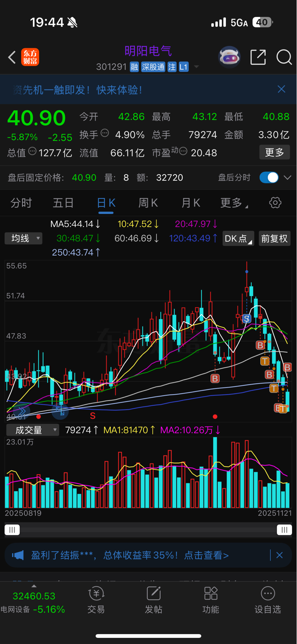Switch to the 周K tab
297x644 pixels.
pyautogui.click(x=148, y=203)
